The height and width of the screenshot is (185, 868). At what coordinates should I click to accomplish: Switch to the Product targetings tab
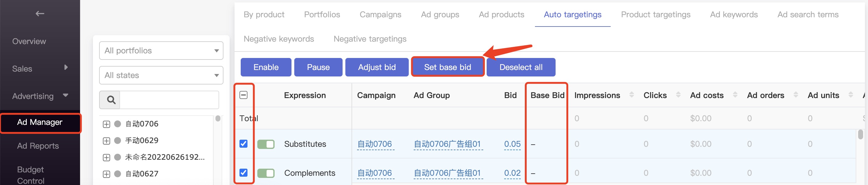tap(655, 14)
